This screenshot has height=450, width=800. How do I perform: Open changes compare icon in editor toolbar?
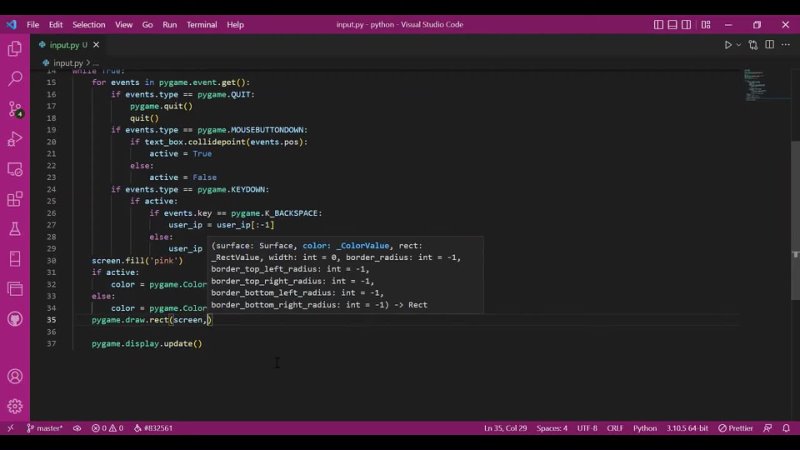tap(753, 45)
